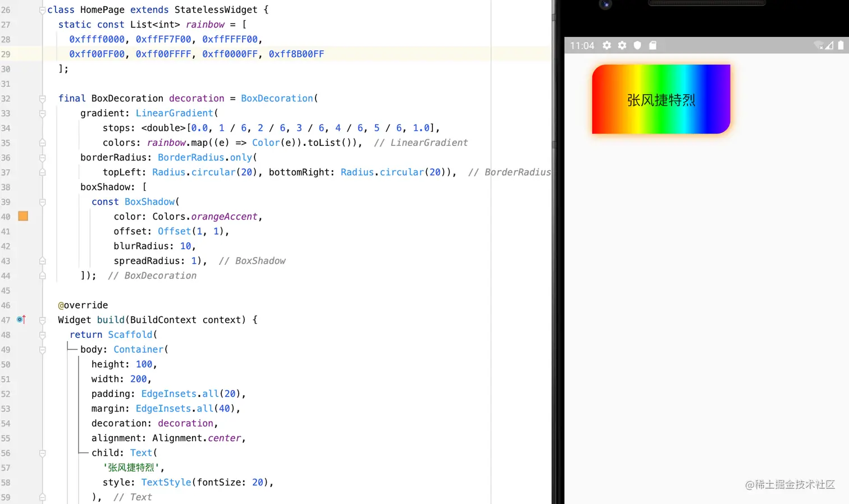Click the red color value 0xffff0000

[97, 39]
